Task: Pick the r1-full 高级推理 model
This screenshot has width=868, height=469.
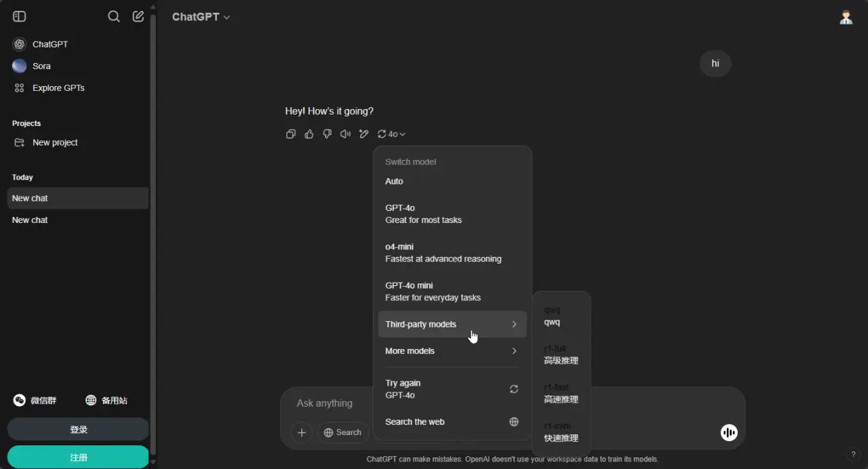Action: tap(561, 354)
